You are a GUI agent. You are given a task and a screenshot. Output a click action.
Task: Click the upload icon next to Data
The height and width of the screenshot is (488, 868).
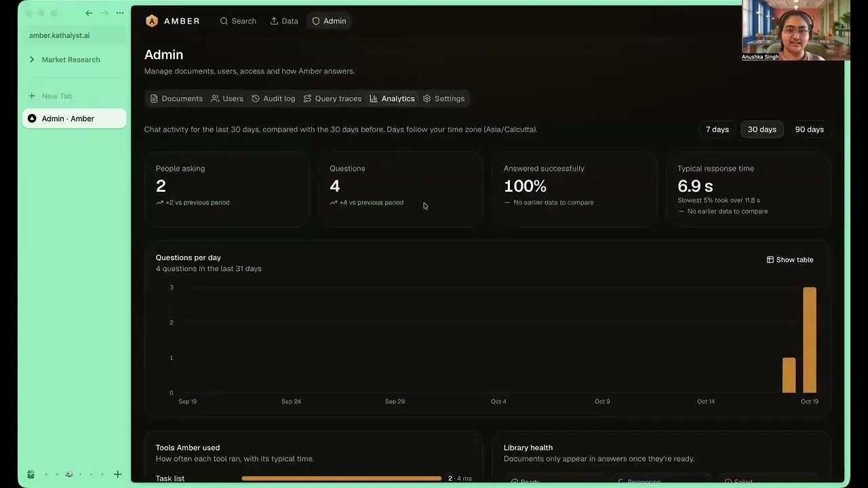click(x=274, y=21)
